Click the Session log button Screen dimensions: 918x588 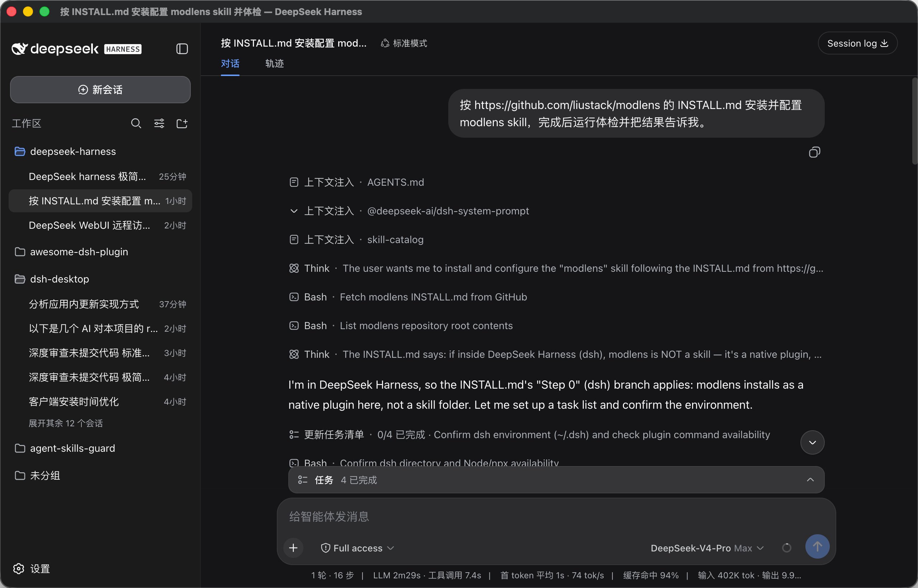click(857, 43)
